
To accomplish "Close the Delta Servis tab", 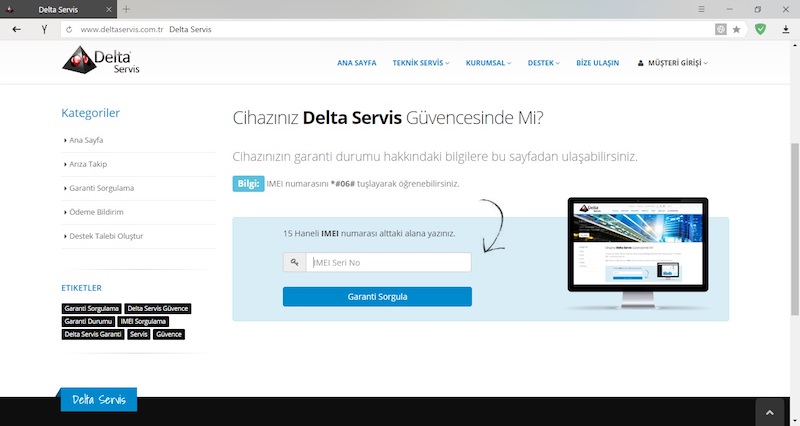I will 109,9.
